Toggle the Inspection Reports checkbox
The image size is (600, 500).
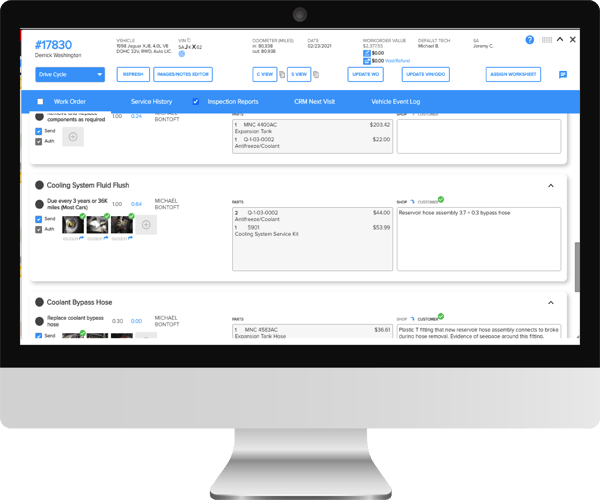coord(196,102)
